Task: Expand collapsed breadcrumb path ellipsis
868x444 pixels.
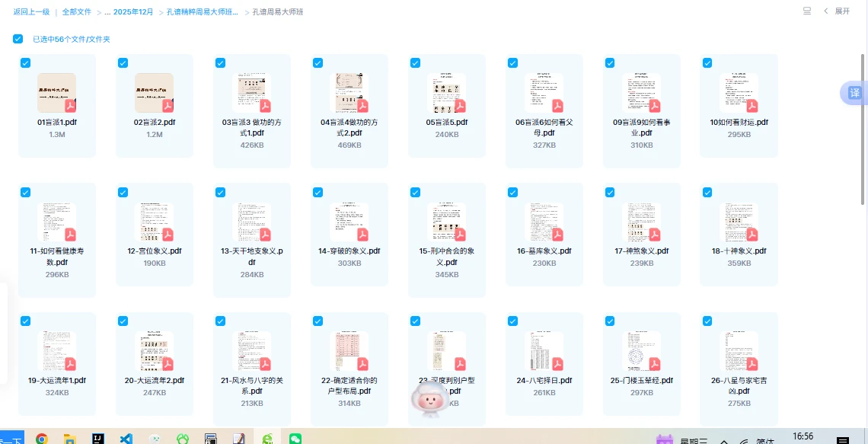Action: point(107,12)
